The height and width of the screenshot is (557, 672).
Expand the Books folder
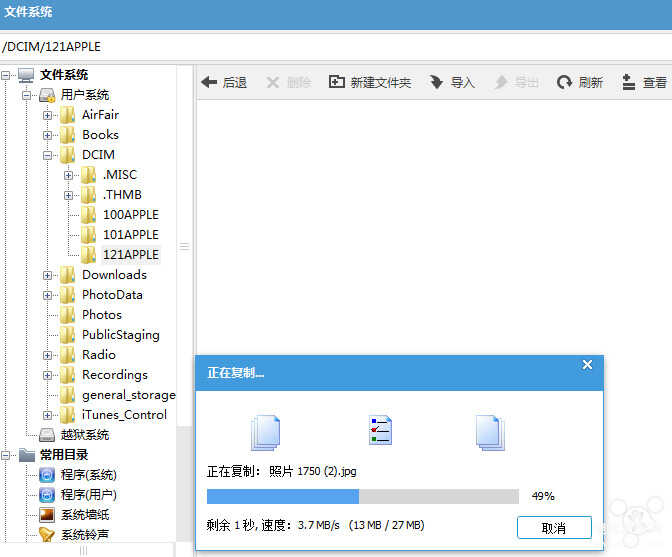click(x=47, y=135)
